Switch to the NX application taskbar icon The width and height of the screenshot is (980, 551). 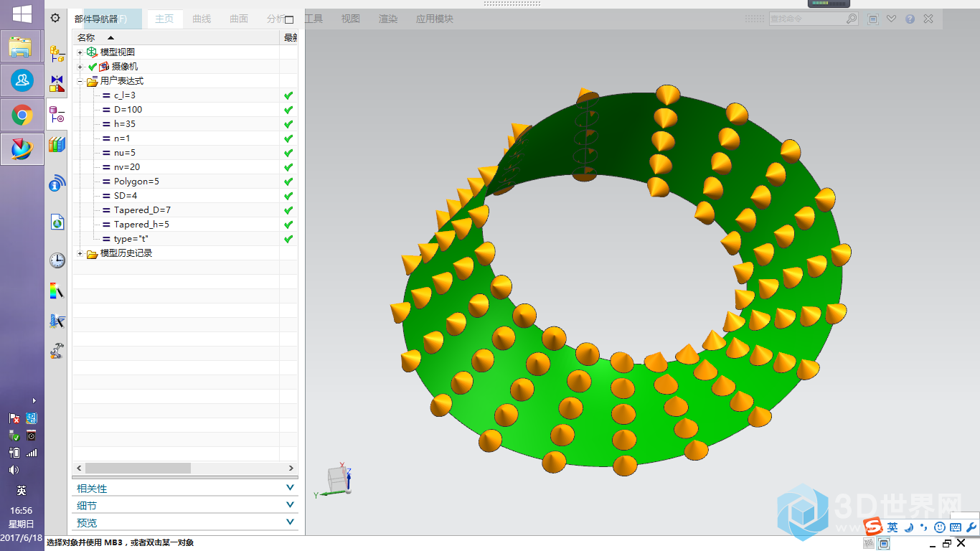coord(22,149)
